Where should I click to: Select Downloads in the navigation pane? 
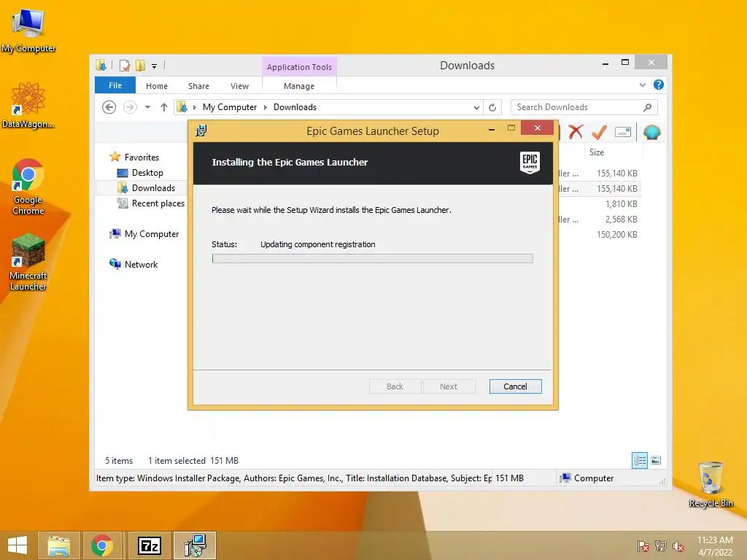153,188
